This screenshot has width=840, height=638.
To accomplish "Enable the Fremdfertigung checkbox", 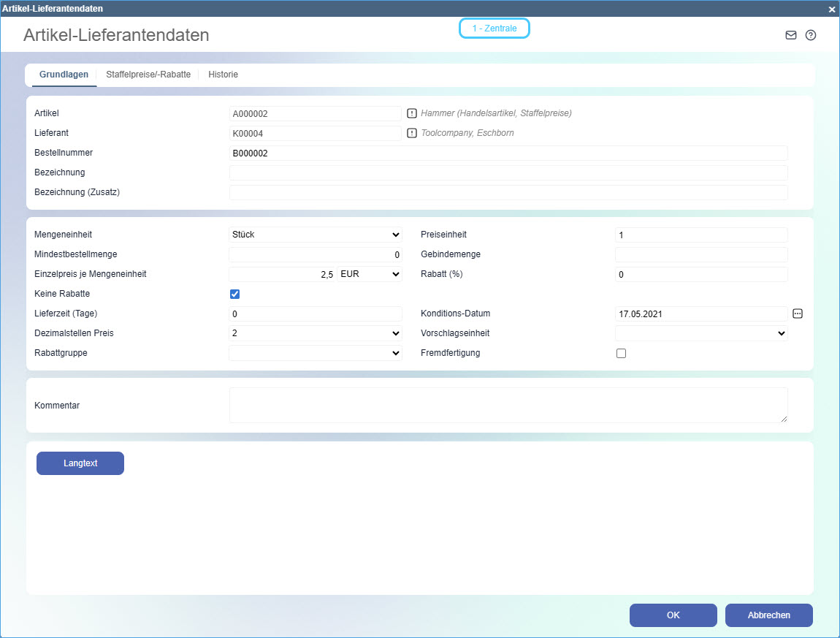I will coord(621,353).
